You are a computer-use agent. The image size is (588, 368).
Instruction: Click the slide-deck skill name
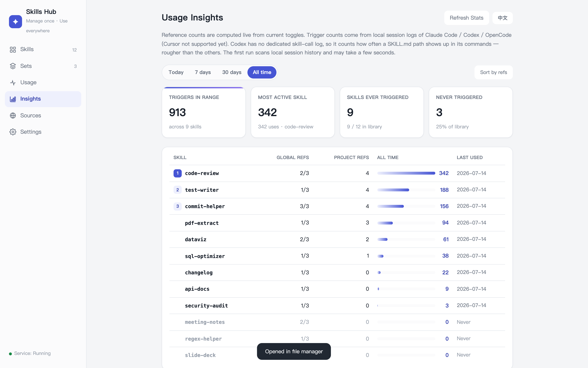(x=200, y=355)
